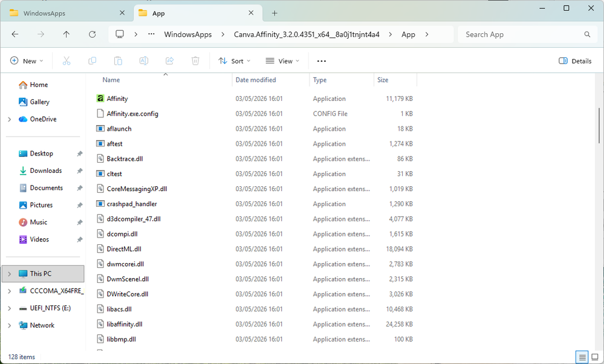Sort by the Date modified column

(256, 80)
